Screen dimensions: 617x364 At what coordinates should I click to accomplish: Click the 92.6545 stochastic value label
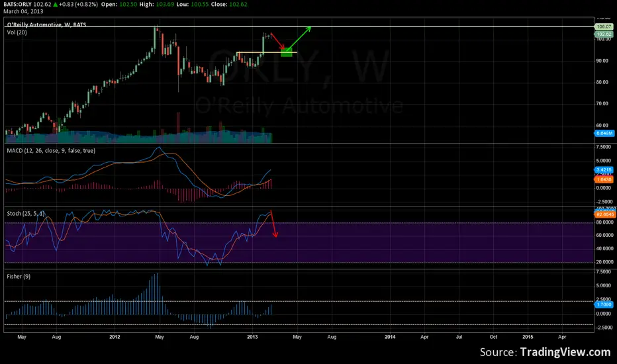605,214
